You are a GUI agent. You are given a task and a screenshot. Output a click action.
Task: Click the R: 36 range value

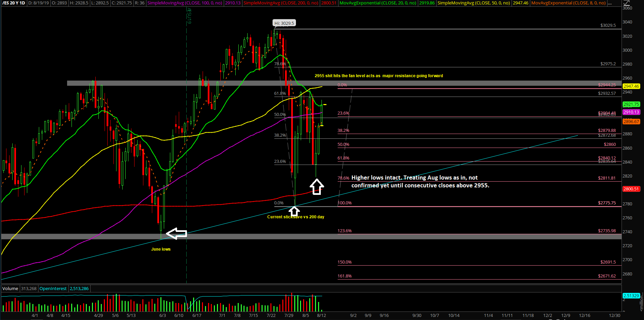(140, 3)
